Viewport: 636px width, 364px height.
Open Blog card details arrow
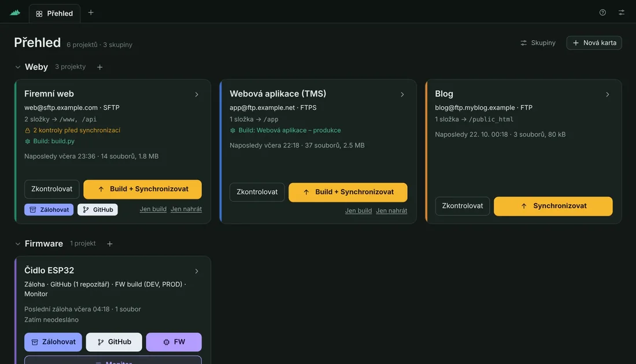[608, 94]
